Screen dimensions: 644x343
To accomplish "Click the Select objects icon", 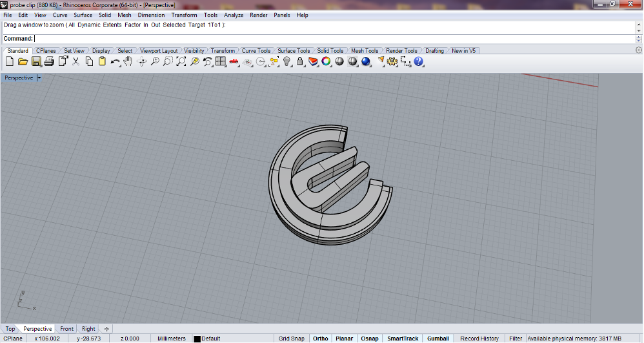I will pos(274,62).
